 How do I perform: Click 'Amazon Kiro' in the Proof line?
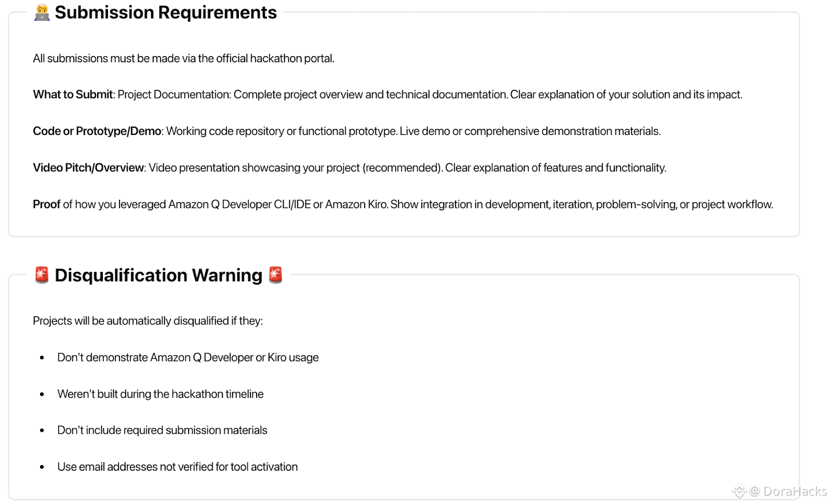356,205
